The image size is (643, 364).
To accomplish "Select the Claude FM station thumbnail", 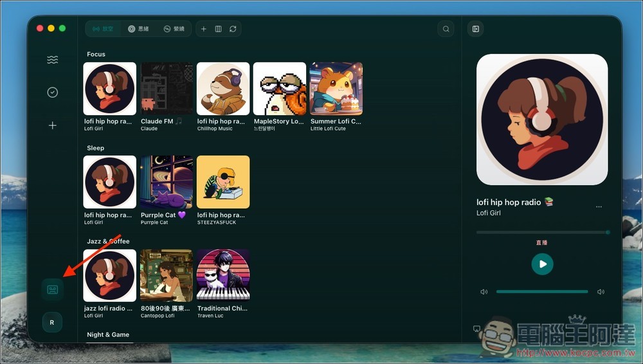I will point(167,89).
